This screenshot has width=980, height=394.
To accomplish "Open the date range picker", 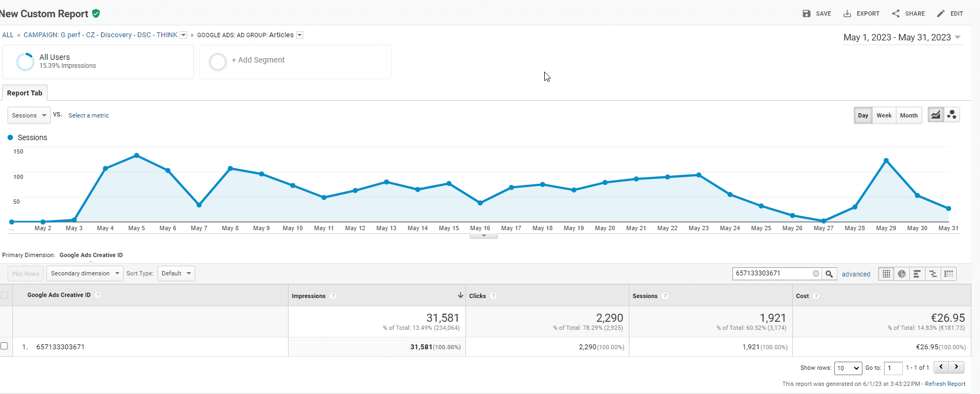I will click(x=902, y=37).
